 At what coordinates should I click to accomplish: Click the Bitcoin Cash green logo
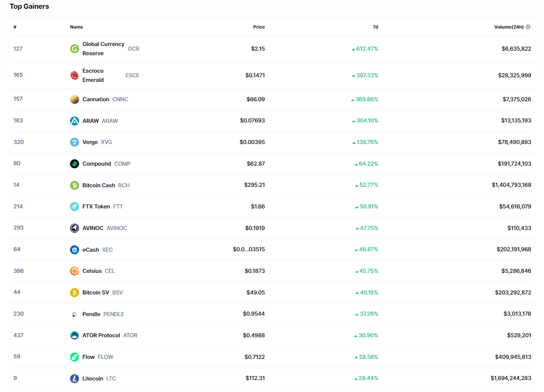click(x=74, y=185)
